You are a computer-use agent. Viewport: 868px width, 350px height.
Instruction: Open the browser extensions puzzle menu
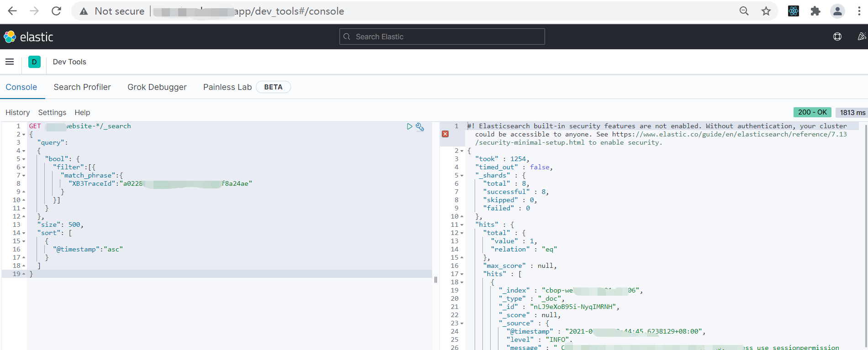click(x=815, y=11)
